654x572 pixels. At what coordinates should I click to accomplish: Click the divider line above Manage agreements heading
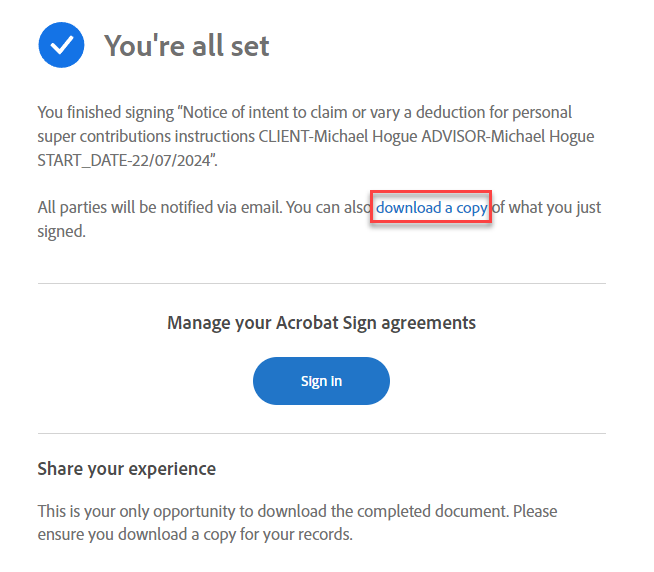click(x=322, y=283)
